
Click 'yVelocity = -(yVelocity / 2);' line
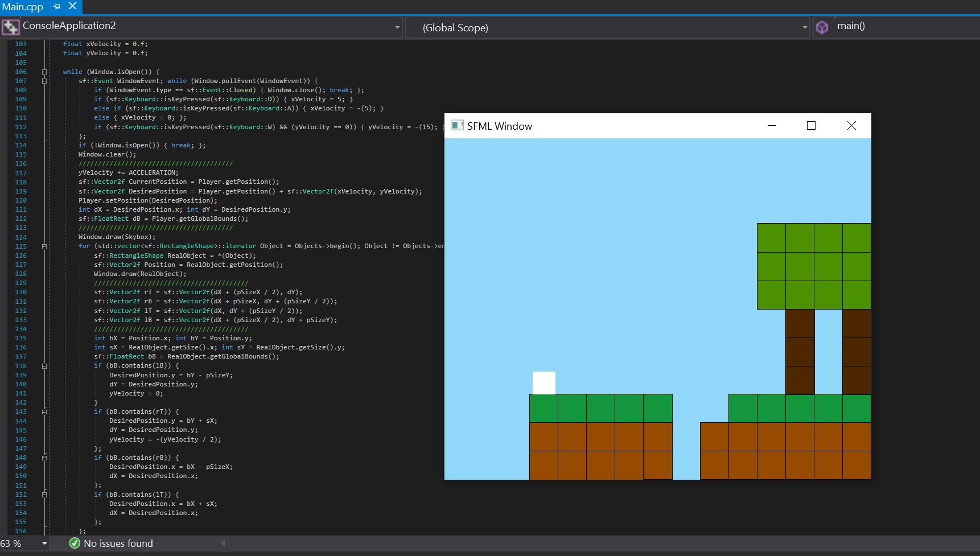(165, 439)
